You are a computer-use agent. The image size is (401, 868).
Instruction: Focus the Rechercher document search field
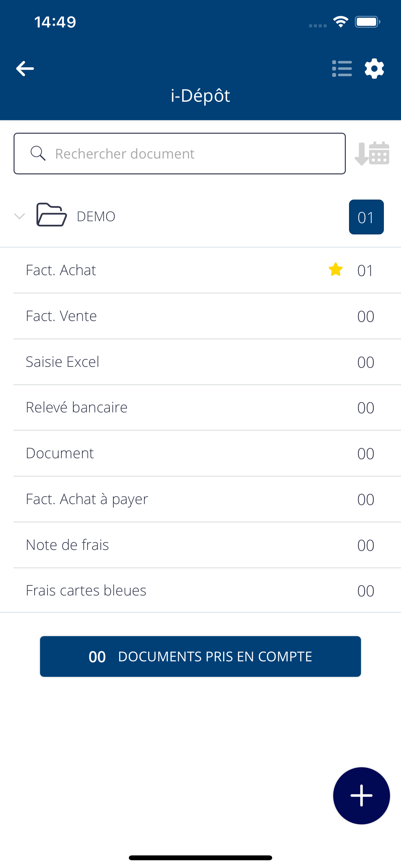[180, 154]
